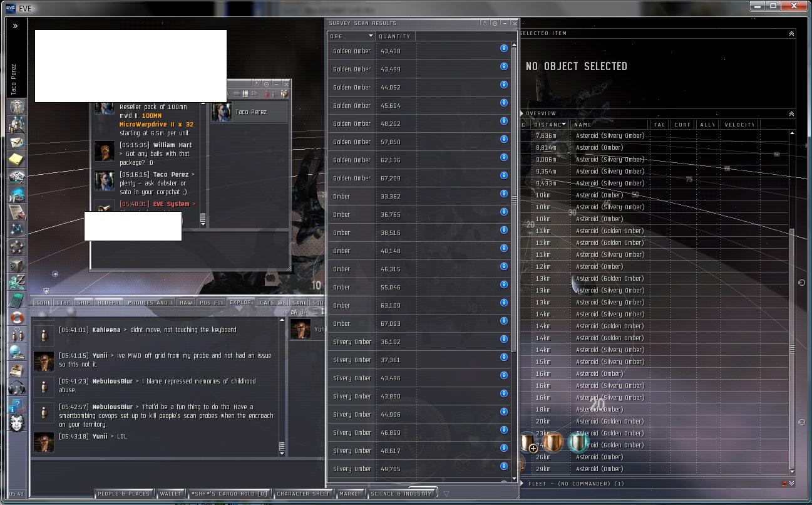Show info for Silvery Omber 36,102
812x505 pixels.
503,339
